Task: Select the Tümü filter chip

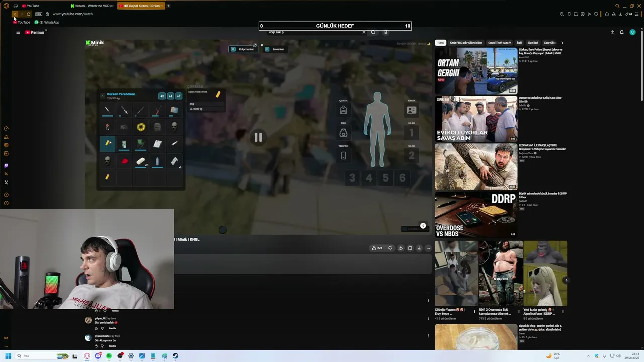Action: (441, 43)
